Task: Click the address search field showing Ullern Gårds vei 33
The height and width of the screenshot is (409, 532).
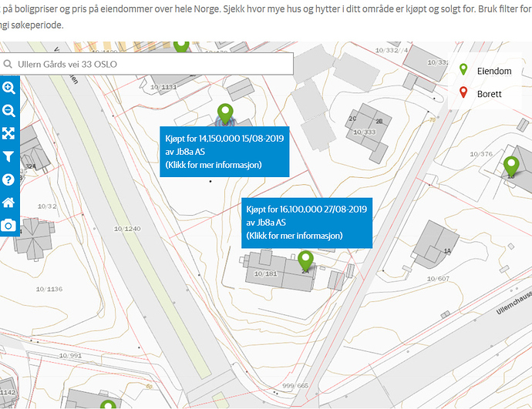Action: click(x=146, y=64)
